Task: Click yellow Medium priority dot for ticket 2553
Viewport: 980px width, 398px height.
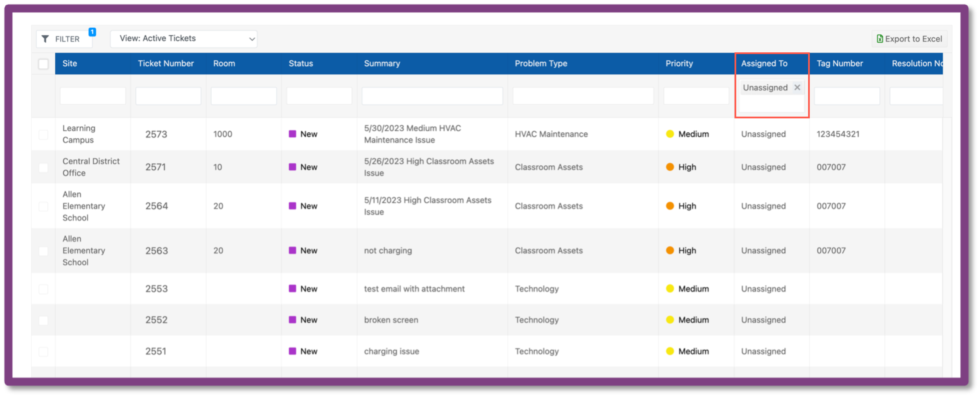Action: pyautogui.click(x=670, y=288)
